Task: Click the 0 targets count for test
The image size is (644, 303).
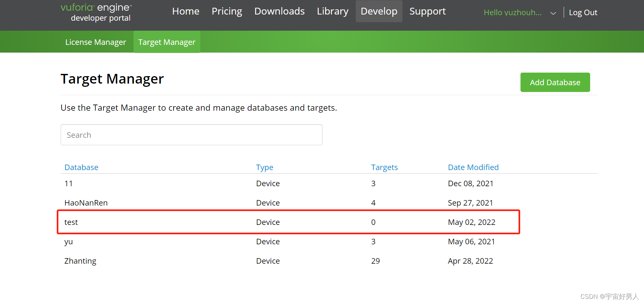Action: (373, 222)
